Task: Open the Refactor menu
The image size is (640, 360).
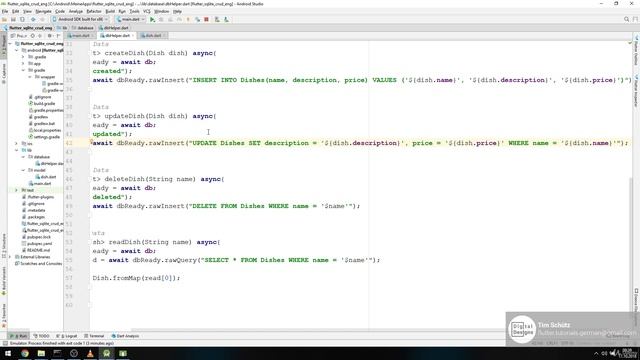Action: pyautogui.click(x=94, y=11)
